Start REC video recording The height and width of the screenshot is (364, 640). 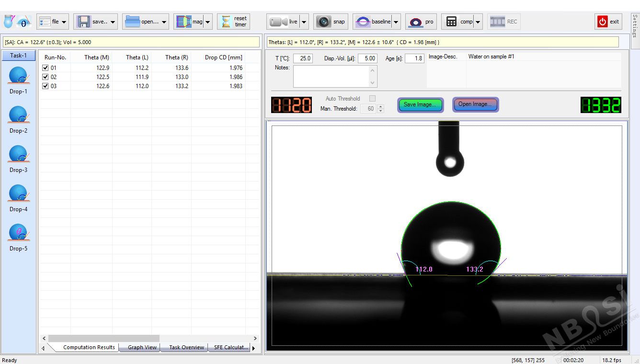point(503,21)
